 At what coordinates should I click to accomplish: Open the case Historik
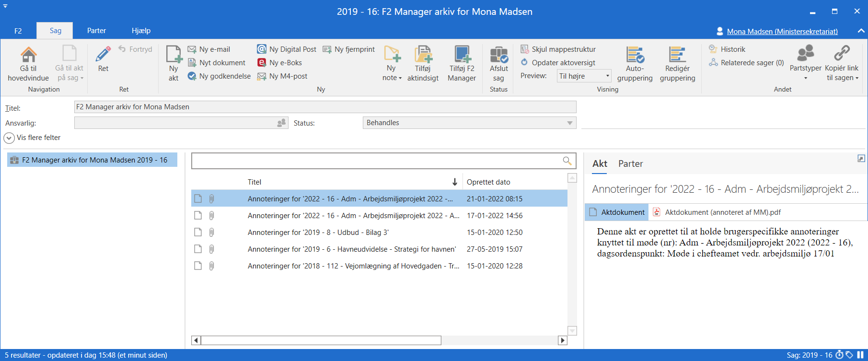tap(728, 49)
